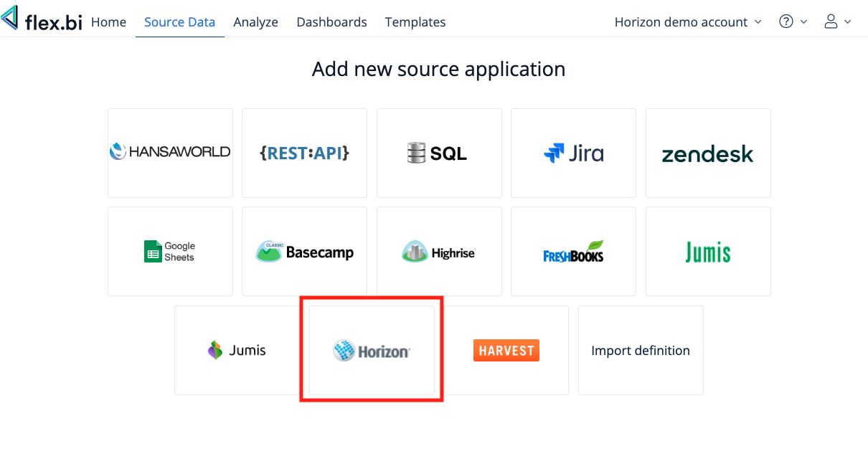The height and width of the screenshot is (459, 868).
Task: Click the Import definition tile
Action: click(641, 350)
